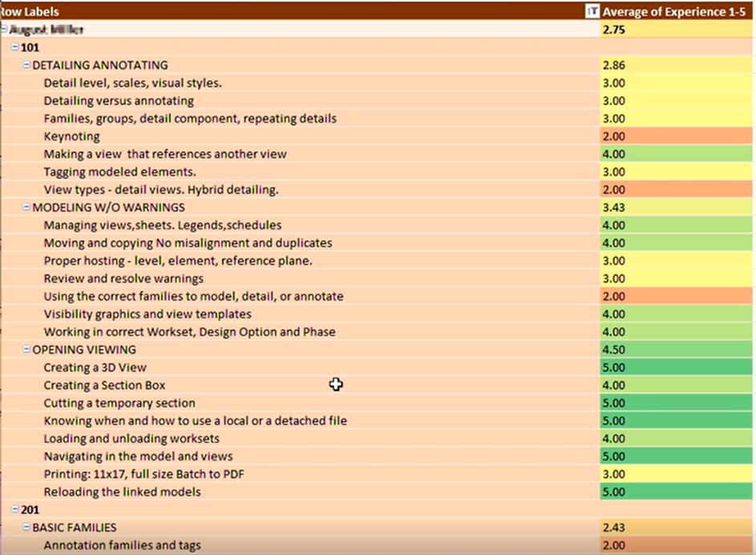The width and height of the screenshot is (756, 555).
Task: Select the Row Labels header cell
Action: tap(48, 12)
